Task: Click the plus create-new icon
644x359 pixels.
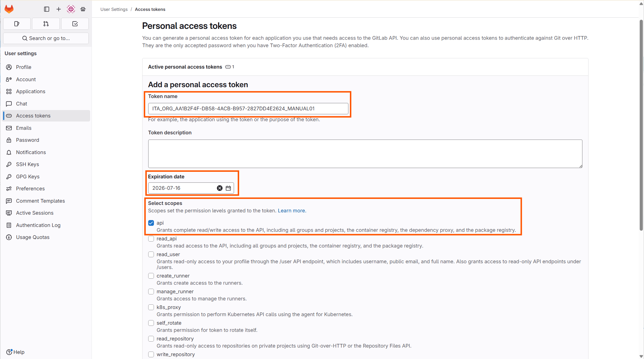Action: (59, 9)
